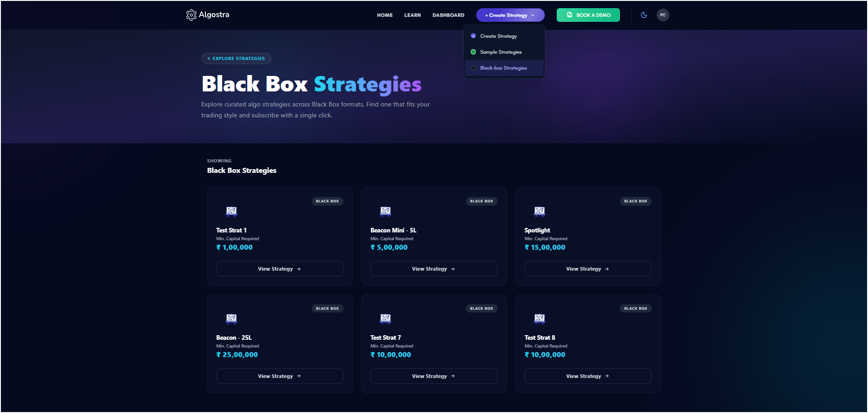The height and width of the screenshot is (413, 868).
Task: Click the Test Strat 7 chart icon
Action: point(385,318)
